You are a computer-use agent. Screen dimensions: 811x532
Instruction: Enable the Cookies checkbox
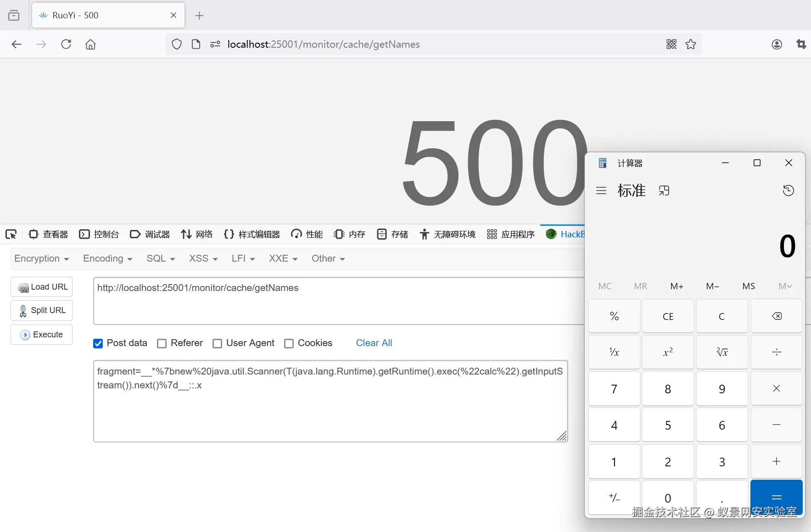click(x=289, y=343)
